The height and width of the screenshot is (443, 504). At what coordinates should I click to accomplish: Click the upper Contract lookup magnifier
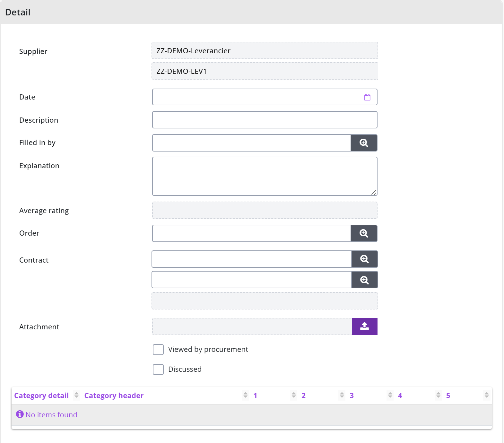(365, 259)
